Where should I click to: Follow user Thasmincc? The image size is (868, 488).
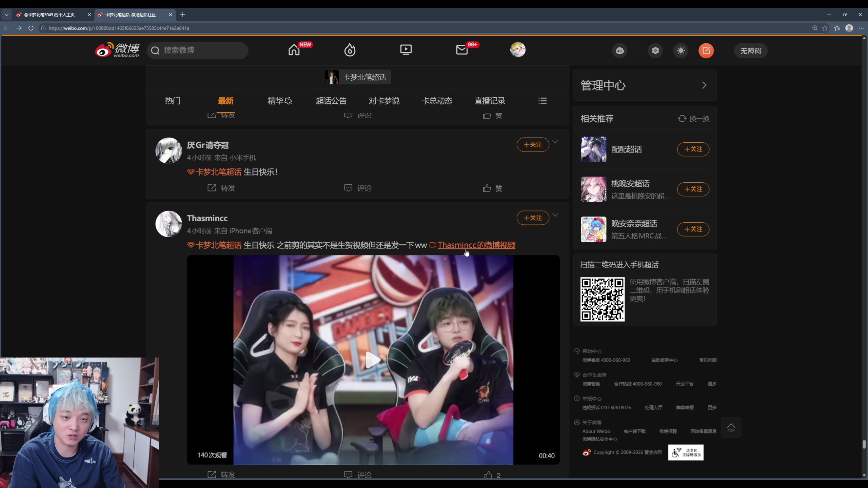pyautogui.click(x=533, y=218)
